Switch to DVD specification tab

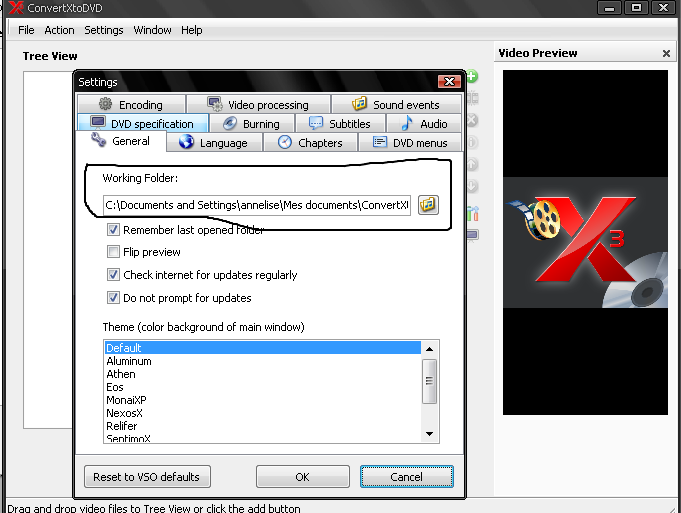tap(143, 123)
